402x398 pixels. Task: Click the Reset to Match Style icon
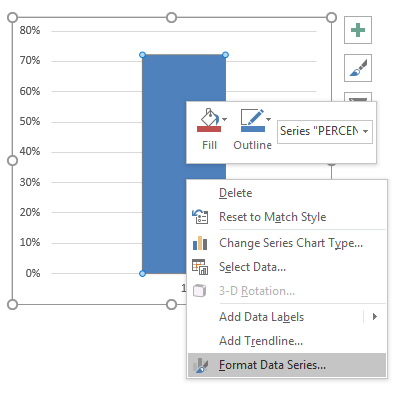click(x=200, y=217)
